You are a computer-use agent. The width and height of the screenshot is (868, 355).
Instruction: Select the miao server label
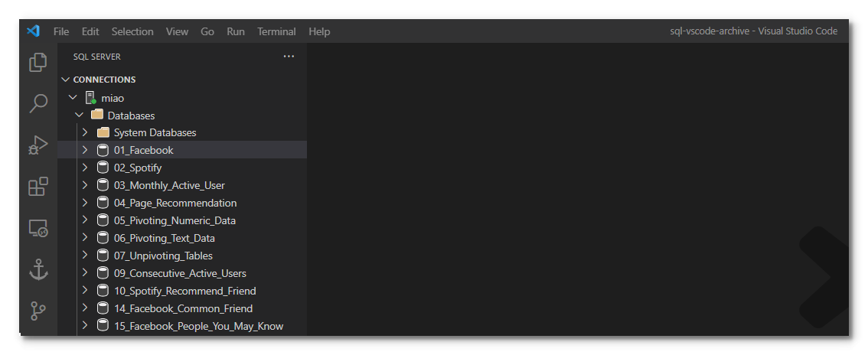pos(113,99)
